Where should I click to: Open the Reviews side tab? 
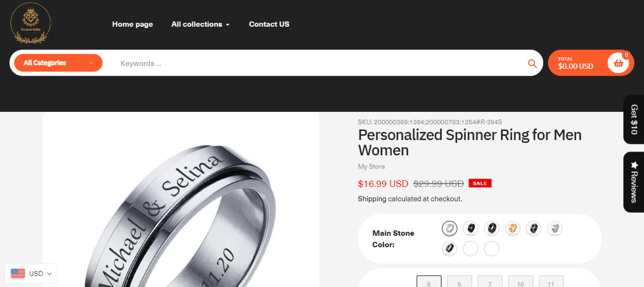point(634,182)
